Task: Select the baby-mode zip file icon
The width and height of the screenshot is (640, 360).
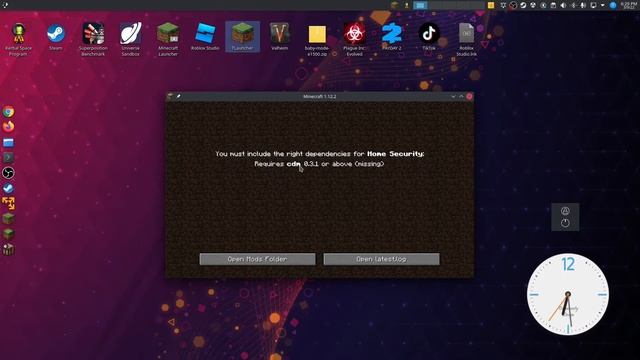Action: [317, 39]
